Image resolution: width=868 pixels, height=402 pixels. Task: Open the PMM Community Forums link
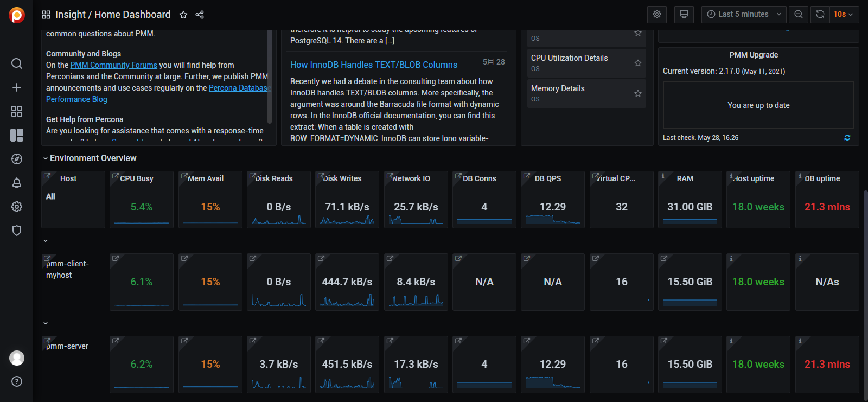[x=113, y=65]
